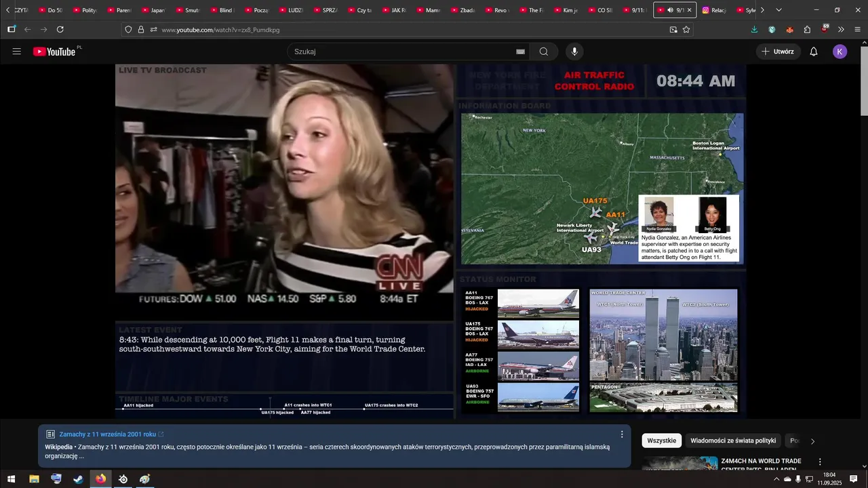The width and height of the screenshot is (868, 488).
Task: Select Wiadomości ze świata polityki chip
Action: pyautogui.click(x=733, y=441)
